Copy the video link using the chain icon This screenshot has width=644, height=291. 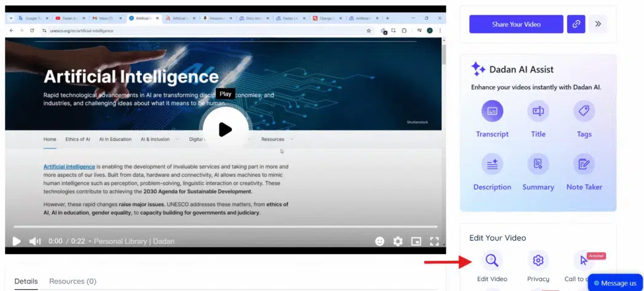[x=576, y=24]
